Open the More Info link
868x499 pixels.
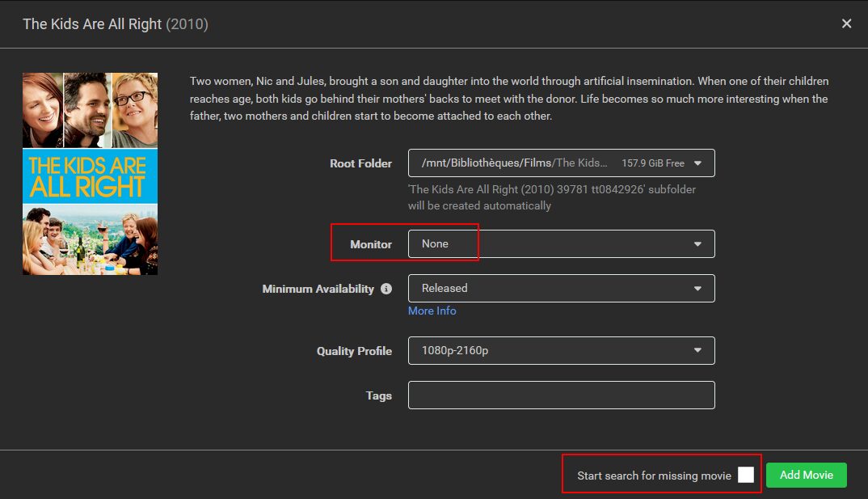click(432, 311)
